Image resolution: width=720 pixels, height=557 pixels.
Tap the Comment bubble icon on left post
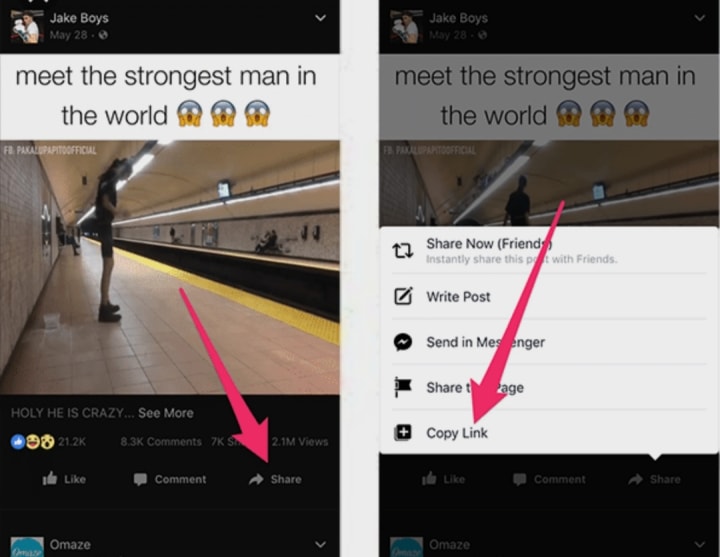(140, 479)
